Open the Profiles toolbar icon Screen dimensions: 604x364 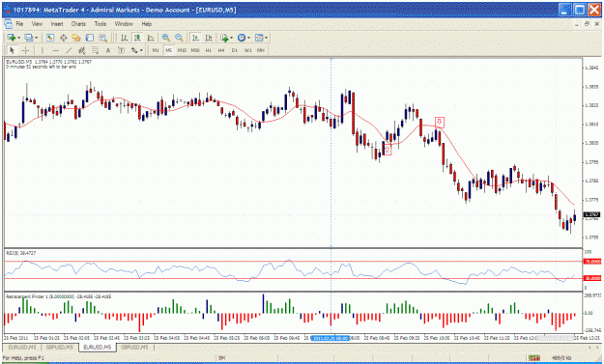[x=28, y=38]
